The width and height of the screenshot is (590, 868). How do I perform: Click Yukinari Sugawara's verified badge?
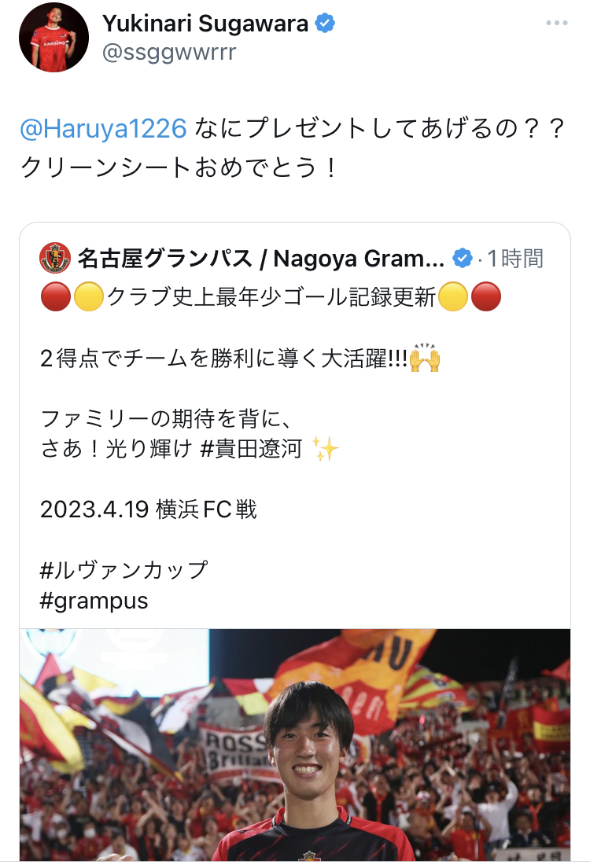click(x=325, y=24)
